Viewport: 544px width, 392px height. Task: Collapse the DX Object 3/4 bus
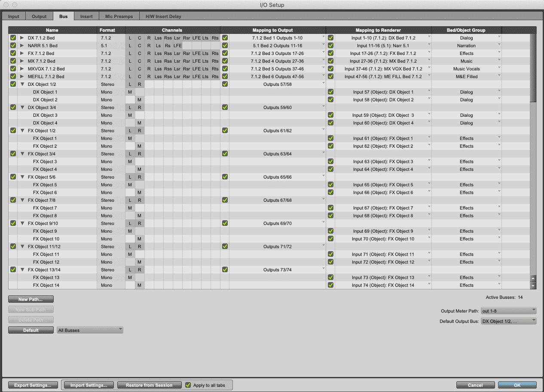point(22,107)
